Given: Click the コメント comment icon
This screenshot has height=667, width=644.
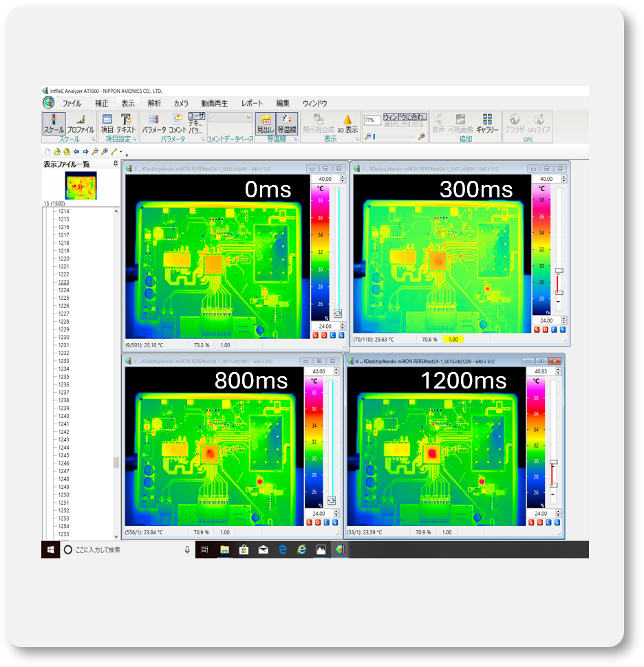Looking at the screenshot, I should tap(178, 124).
